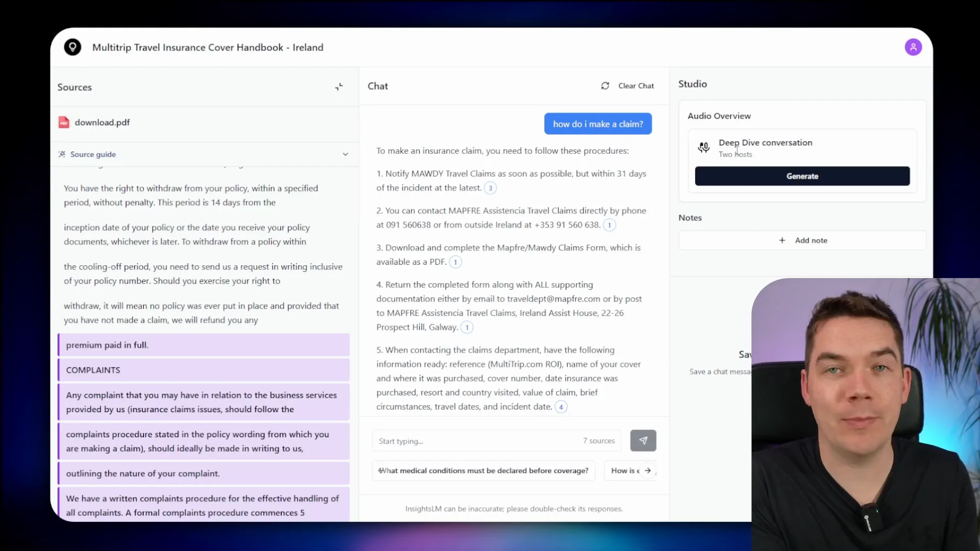Click the Notes section label
The image size is (980, 551).
690,218
